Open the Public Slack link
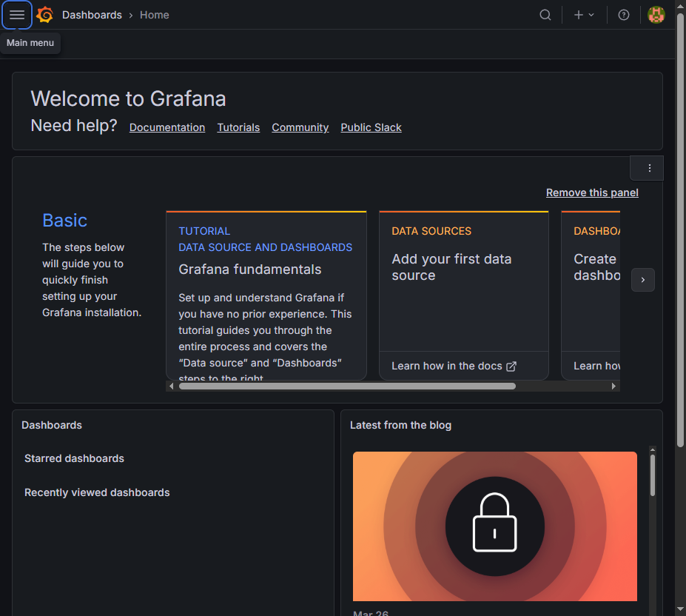 pyautogui.click(x=371, y=127)
